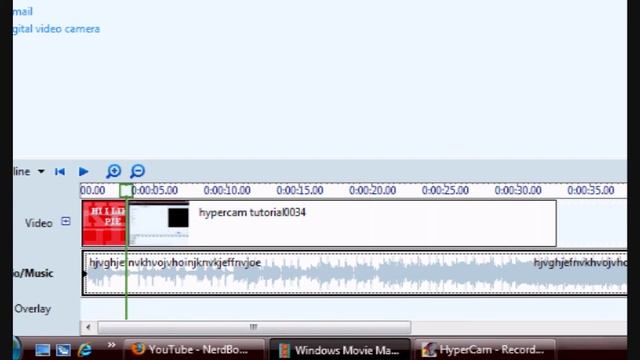640x360 pixels.
Task: Click the 0:00:10.00 mark on the ruler
Action: pos(227,190)
